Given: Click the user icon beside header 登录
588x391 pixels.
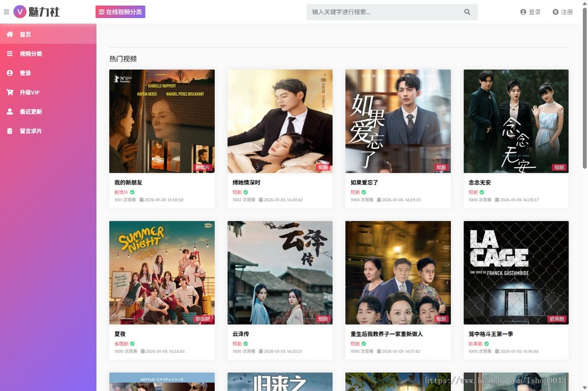Looking at the screenshot, I should (x=523, y=12).
